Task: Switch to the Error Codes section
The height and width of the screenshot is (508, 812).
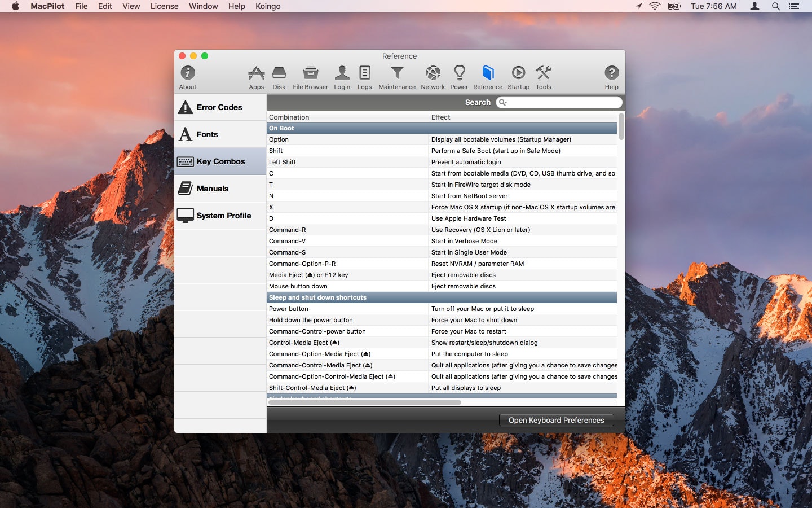Action: 220,107
